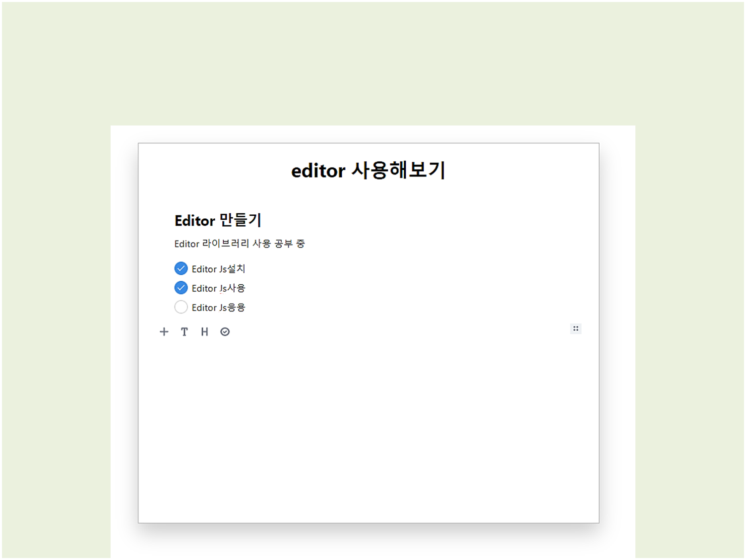This screenshot has width=746, height=560.
Task: Select the Checklist tool icon
Action: coord(225,331)
